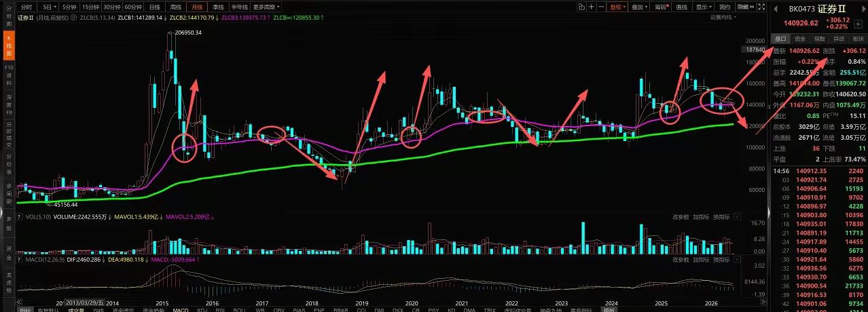Viewport: 868px width, 312px height.
Task: Select the RSI indicator tab
Action: click(219, 309)
